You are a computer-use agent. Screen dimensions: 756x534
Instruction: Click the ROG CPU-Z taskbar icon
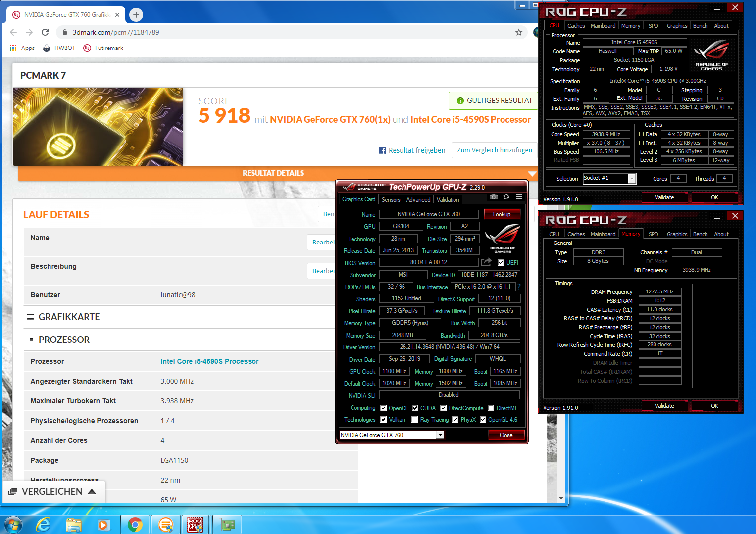[195, 525]
